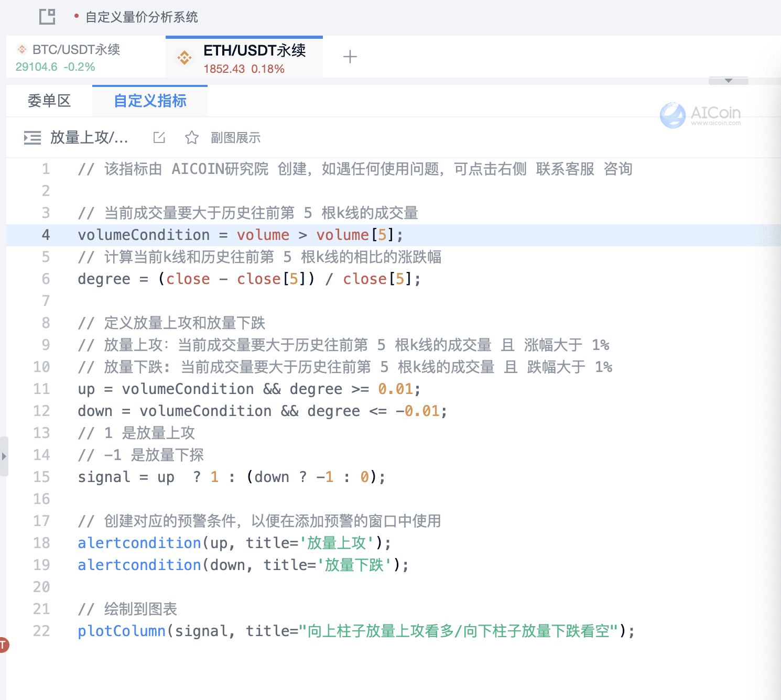Click the comment '定义放量上攻和放量下跌'
The width and height of the screenshot is (781, 700).
pyautogui.click(x=171, y=323)
